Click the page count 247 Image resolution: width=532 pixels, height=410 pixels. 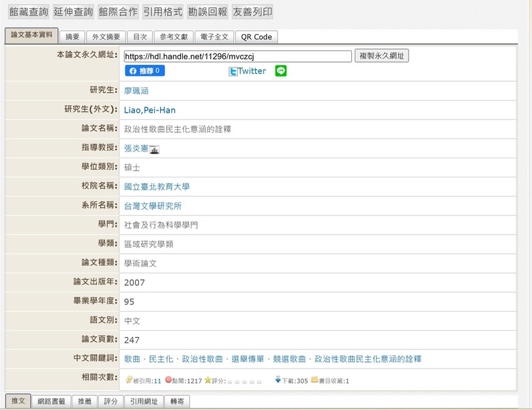[132, 340]
